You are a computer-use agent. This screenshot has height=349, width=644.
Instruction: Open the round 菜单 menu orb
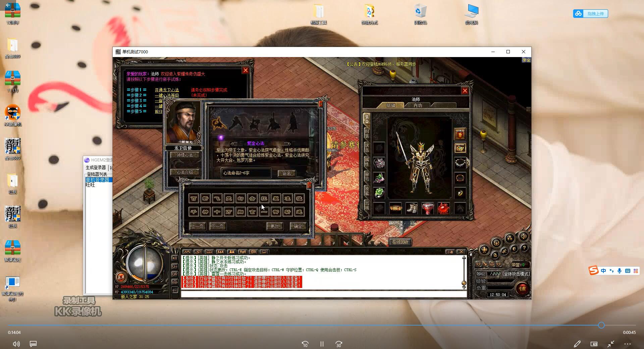pos(121,277)
